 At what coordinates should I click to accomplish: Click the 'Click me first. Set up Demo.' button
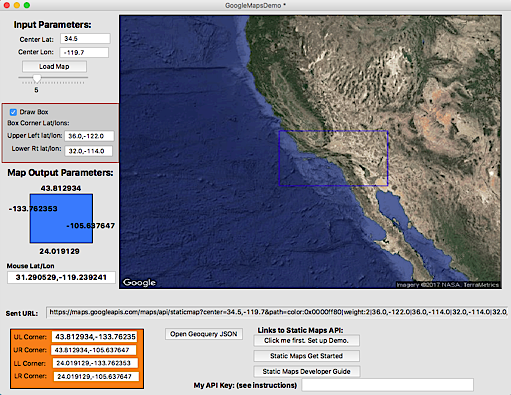(306, 341)
